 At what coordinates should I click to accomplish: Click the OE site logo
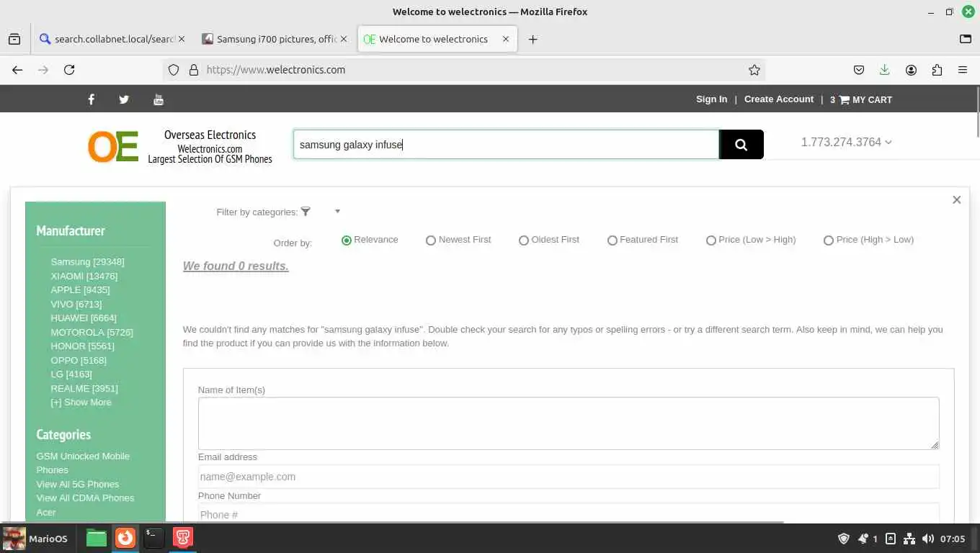113,147
